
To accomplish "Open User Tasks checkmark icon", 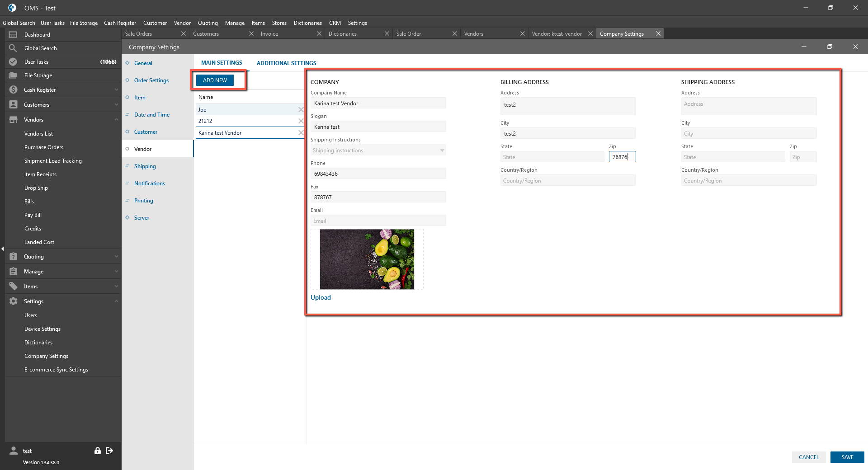I will pos(13,62).
